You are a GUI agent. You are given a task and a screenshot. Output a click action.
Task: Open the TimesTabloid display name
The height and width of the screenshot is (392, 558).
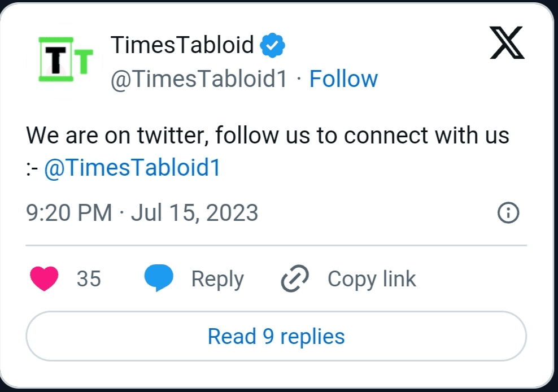coord(182,45)
